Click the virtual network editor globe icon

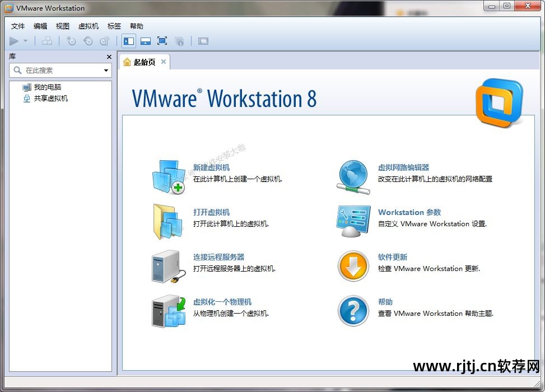[353, 177]
